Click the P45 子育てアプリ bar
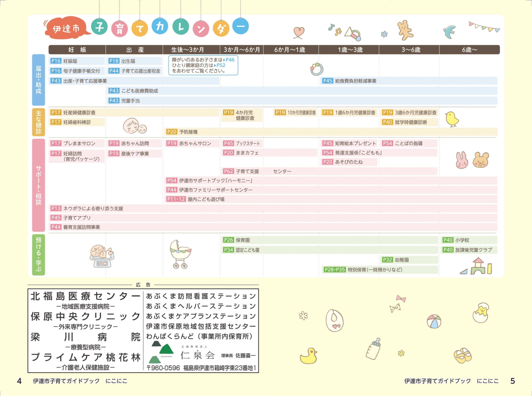The image size is (532, 396). [x=273, y=218]
